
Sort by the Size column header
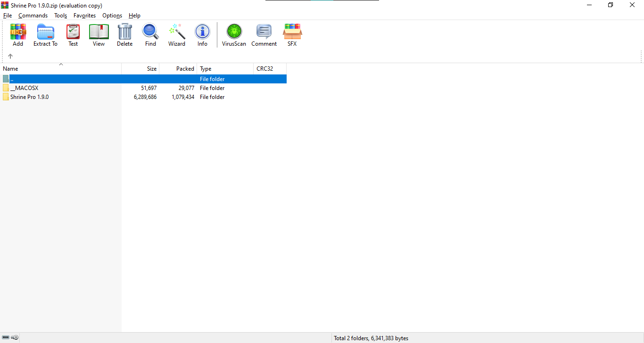tap(140, 69)
